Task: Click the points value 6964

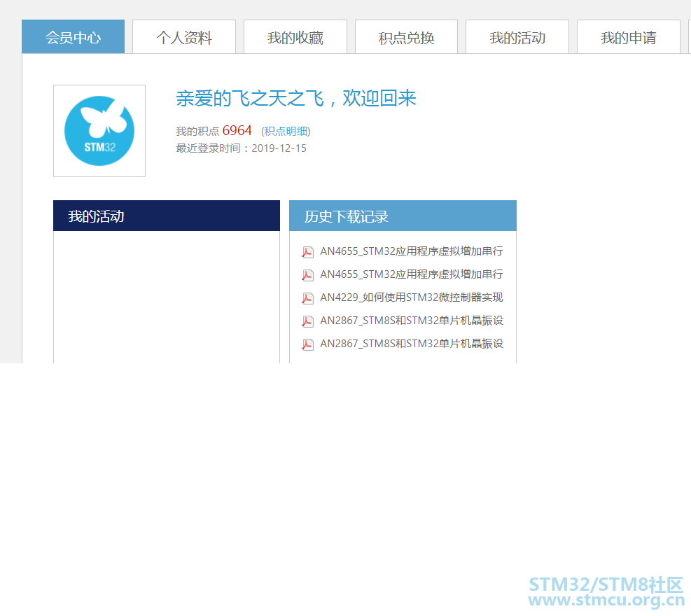Action: pyautogui.click(x=237, y=130)
